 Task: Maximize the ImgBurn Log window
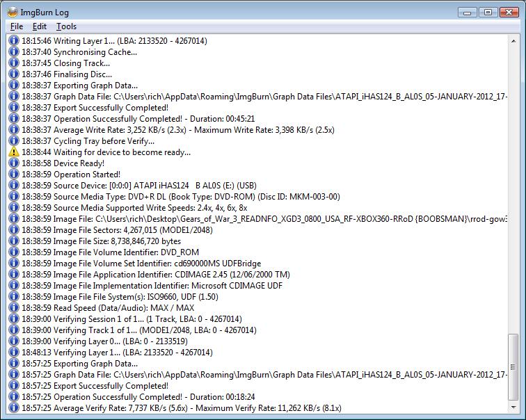tap(488, 12)
